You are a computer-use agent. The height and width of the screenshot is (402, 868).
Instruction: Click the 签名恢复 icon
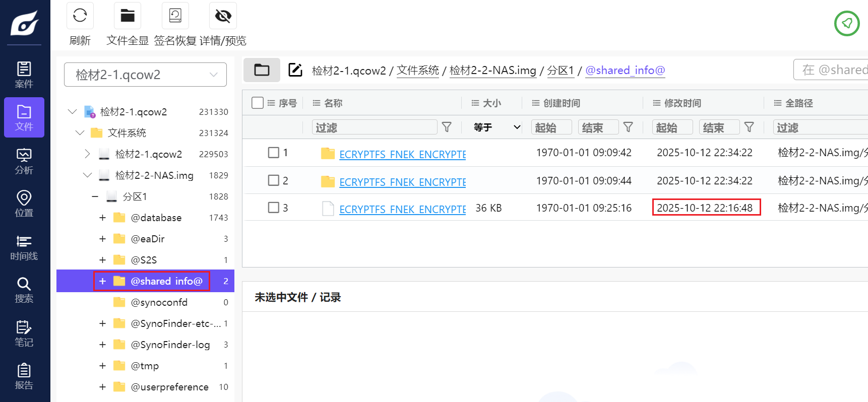tap(175, 16)
